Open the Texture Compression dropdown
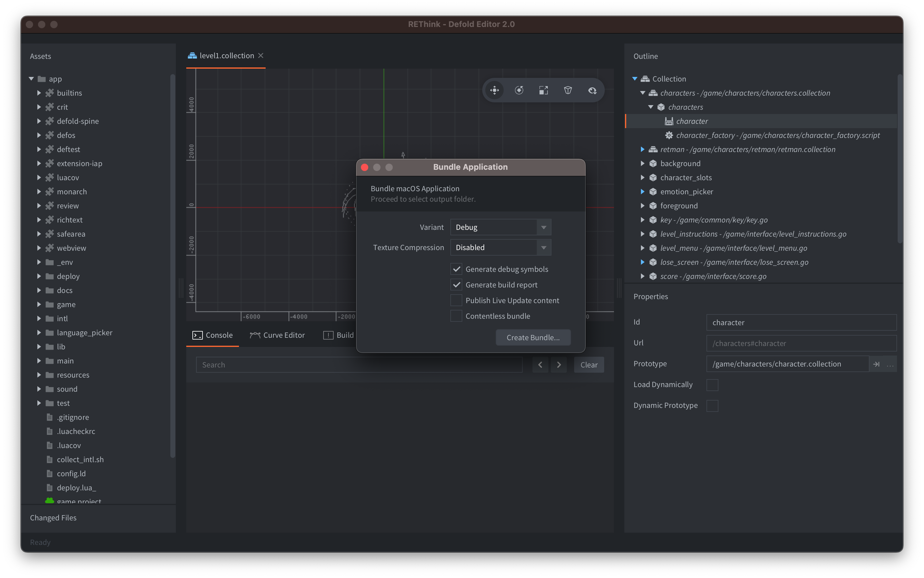The height and width of the screenshot is (578, 924). click(x=544, y=247)
